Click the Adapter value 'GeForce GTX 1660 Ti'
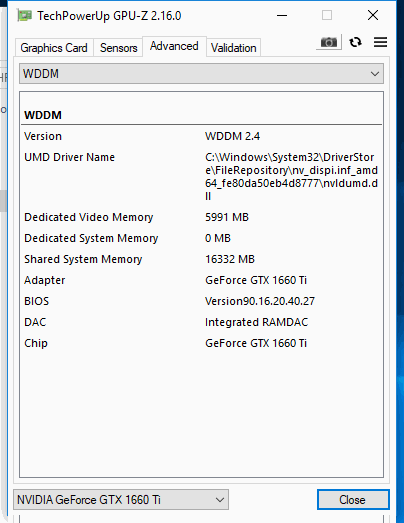Viewport: 404px width, 523px height. [x=256, y=280]
